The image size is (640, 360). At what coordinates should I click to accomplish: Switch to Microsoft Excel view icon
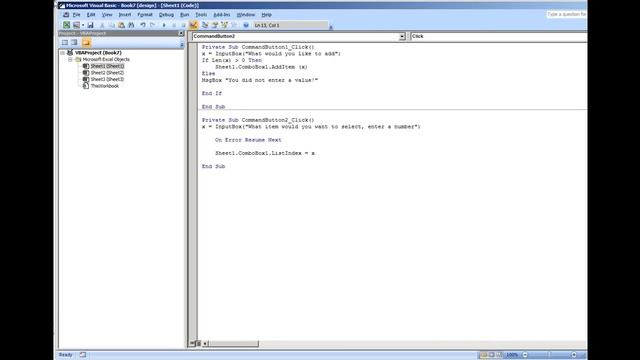[66, 25]
